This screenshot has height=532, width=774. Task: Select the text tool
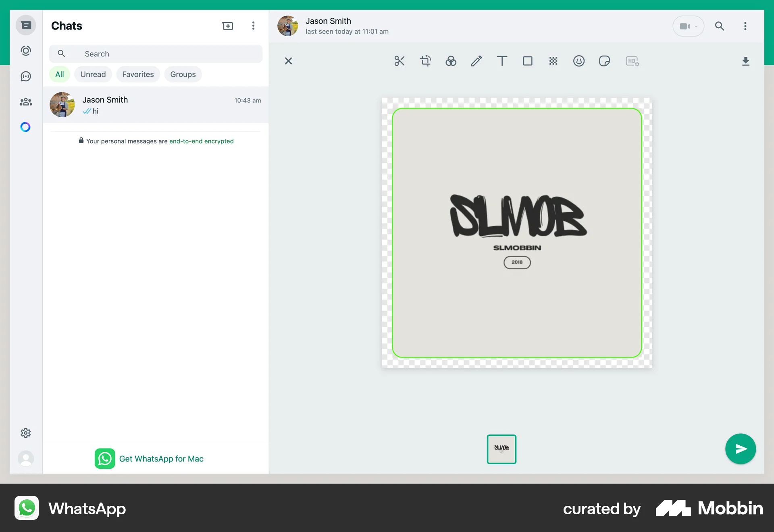click(x=501, y=61)
